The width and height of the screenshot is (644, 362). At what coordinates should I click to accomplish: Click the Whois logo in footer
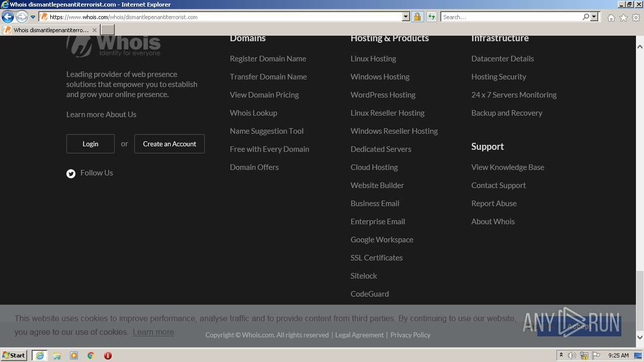click(114, 46)
